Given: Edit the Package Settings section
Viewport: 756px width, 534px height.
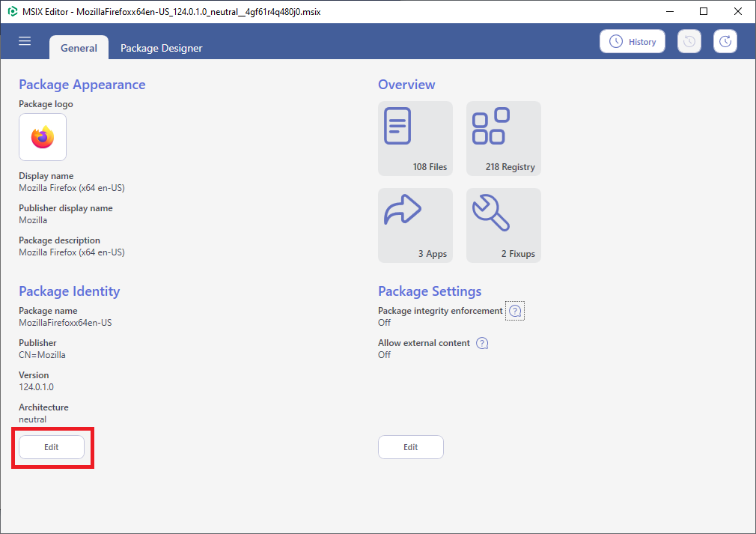Looking at the screenshot, I should coord(411,447).
